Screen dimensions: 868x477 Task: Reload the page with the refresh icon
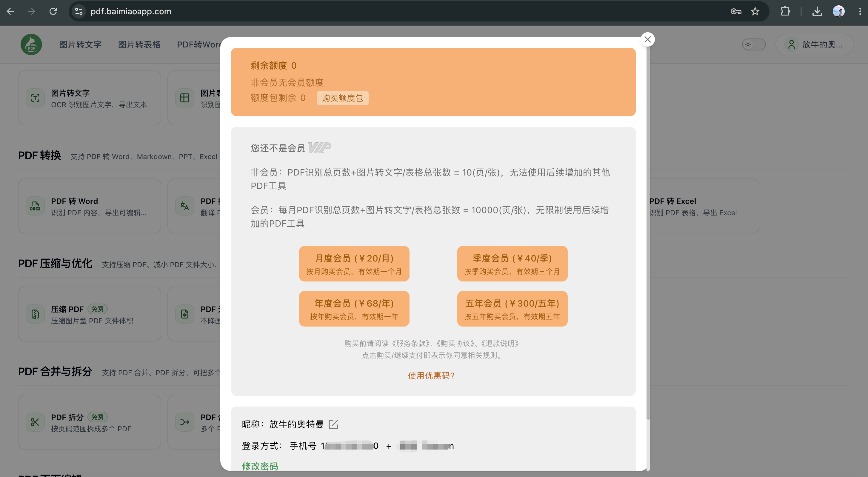pos(53,11)
